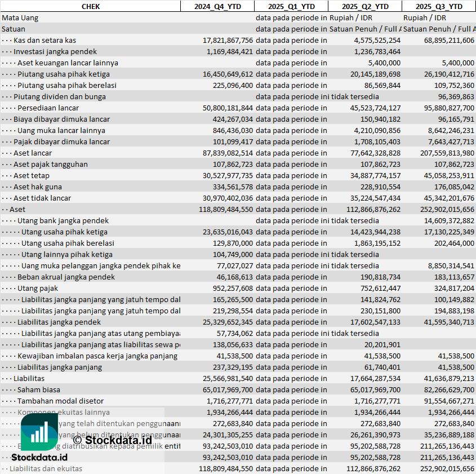This screenshot has width=476, height=474.
Task: Click the green Stockdata.id chart logo
Action: (39, 432)
